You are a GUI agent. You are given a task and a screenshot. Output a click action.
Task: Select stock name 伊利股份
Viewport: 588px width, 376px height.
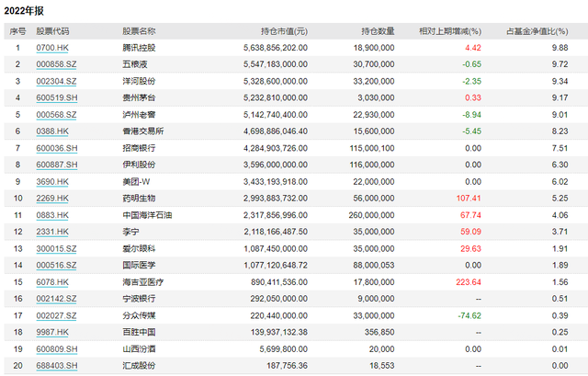[139, 165]
